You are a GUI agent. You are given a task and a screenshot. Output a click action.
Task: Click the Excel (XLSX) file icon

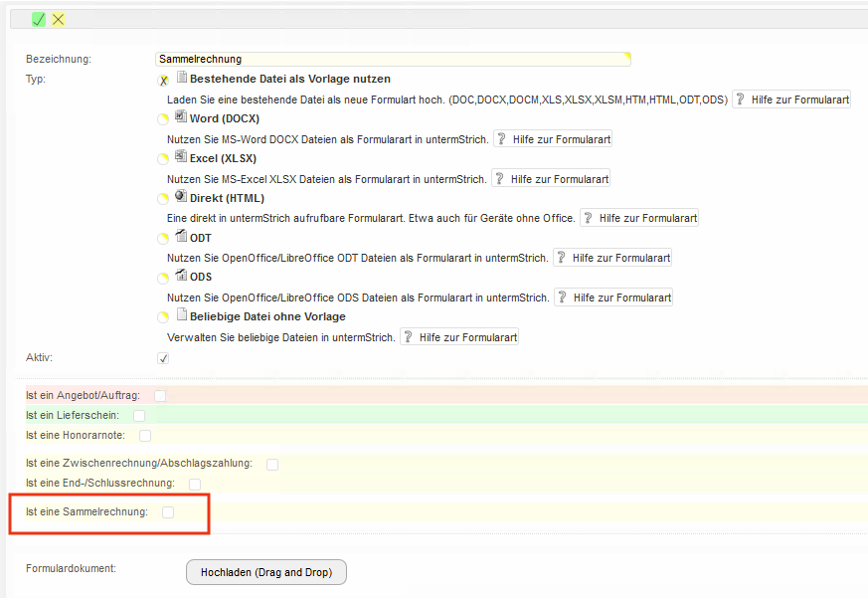[x=181, y=157]
